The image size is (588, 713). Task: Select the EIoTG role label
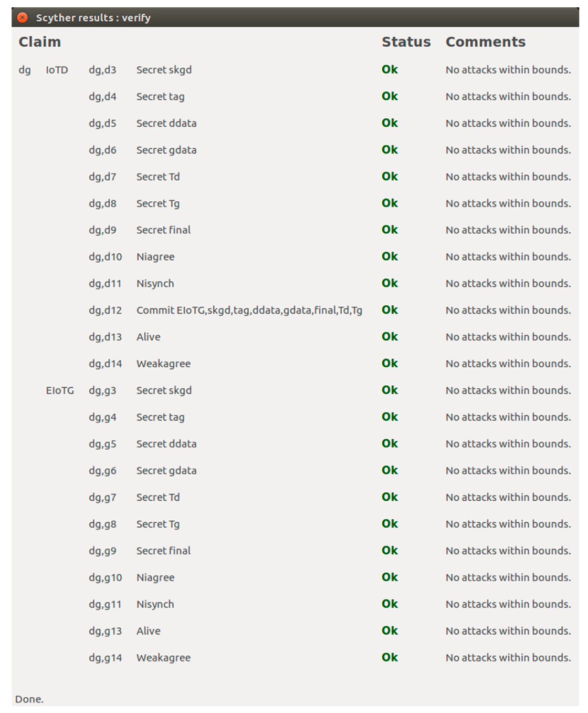pos(60,390)
